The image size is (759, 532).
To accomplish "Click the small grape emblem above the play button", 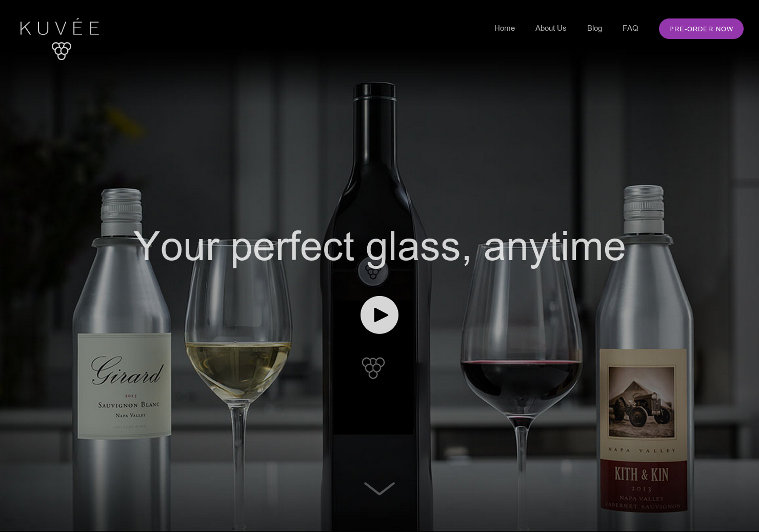I will (x=373, y=272).
